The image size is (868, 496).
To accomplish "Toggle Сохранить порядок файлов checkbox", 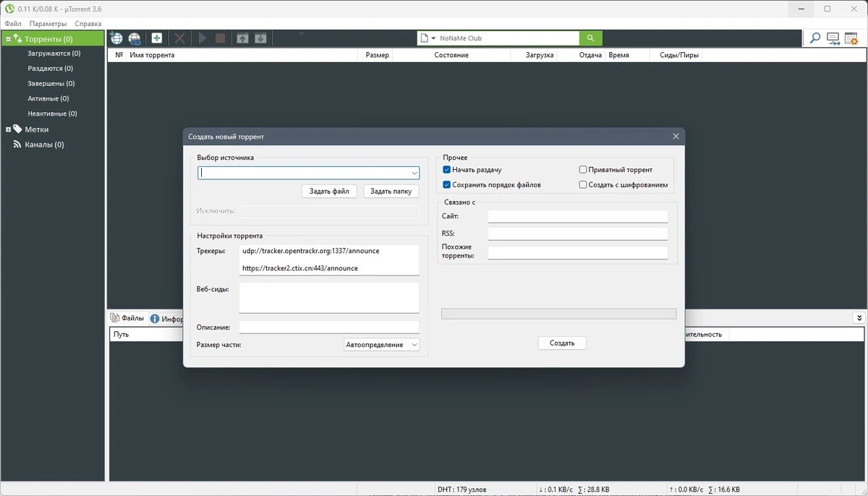I will click(x=446, y=185).
